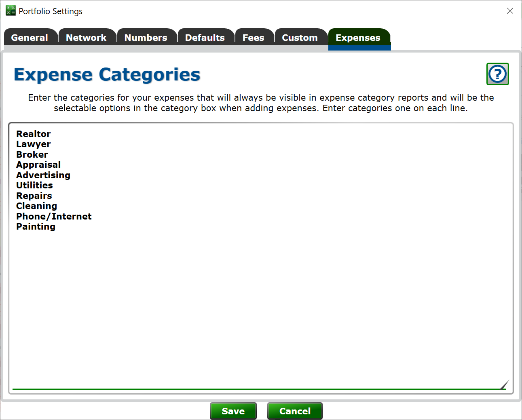Viewport: 522px width, 420px height.
Task: Click the Cleaning category line
Action: click(37, 206)
